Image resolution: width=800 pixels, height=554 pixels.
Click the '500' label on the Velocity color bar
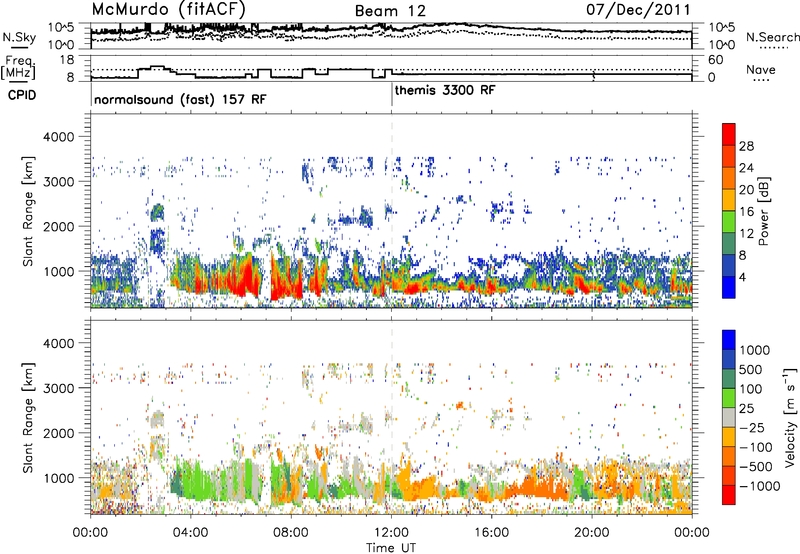751,369
